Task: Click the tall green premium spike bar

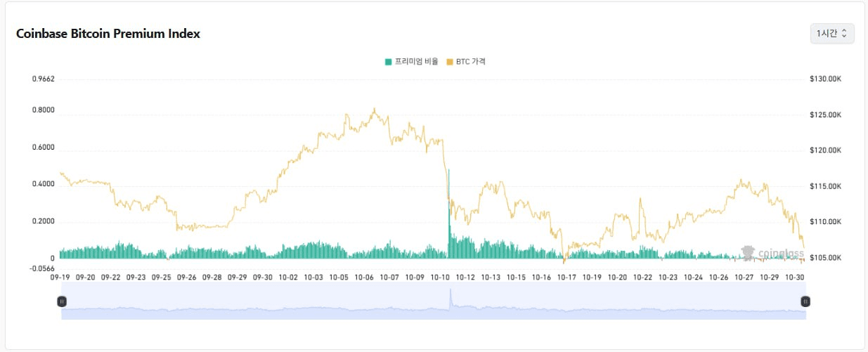Action: (x=449, y=211)
